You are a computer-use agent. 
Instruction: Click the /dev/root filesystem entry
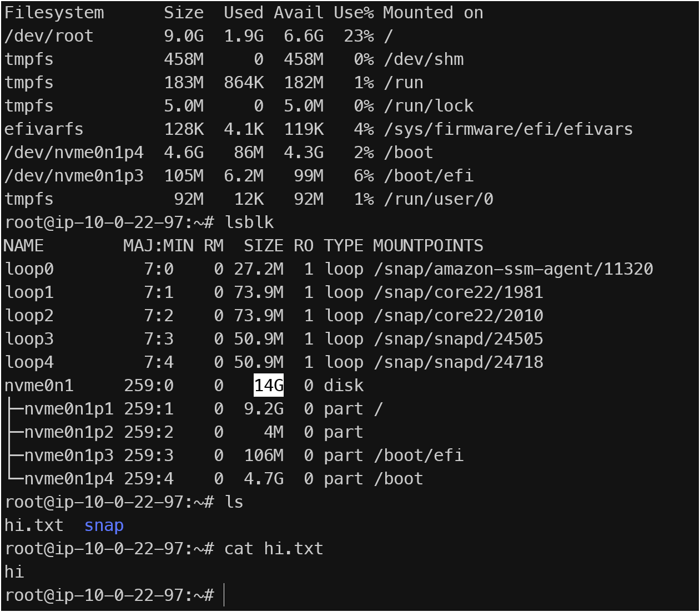pyautogui.click(x=49, y=36)
